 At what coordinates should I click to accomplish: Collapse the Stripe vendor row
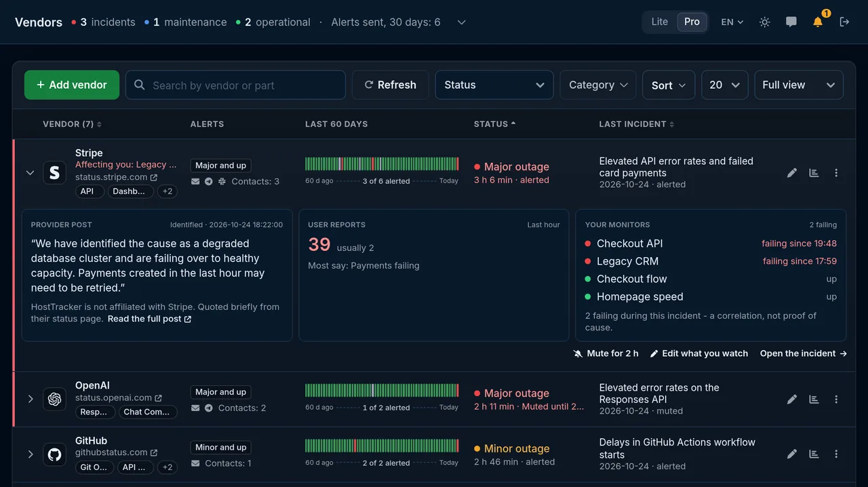(30, 173)
